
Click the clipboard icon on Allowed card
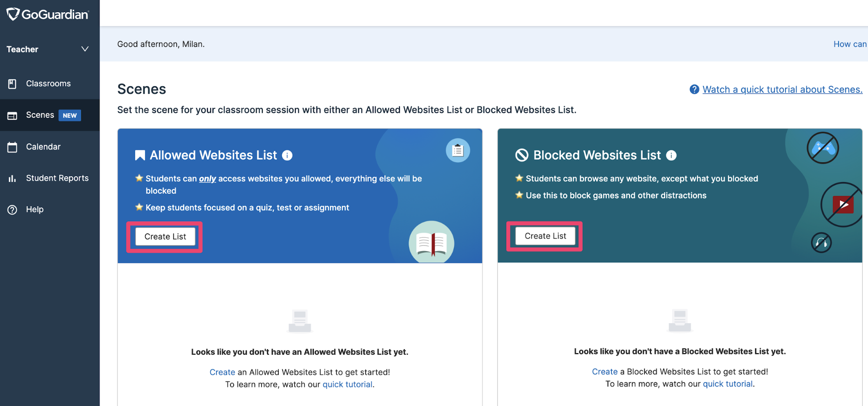point(458,151)
